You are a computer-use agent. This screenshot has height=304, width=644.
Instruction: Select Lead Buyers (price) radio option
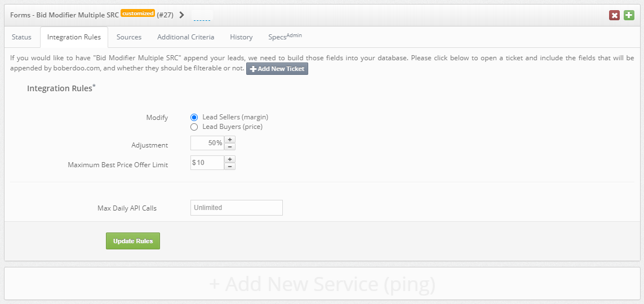tap(194, 127)
